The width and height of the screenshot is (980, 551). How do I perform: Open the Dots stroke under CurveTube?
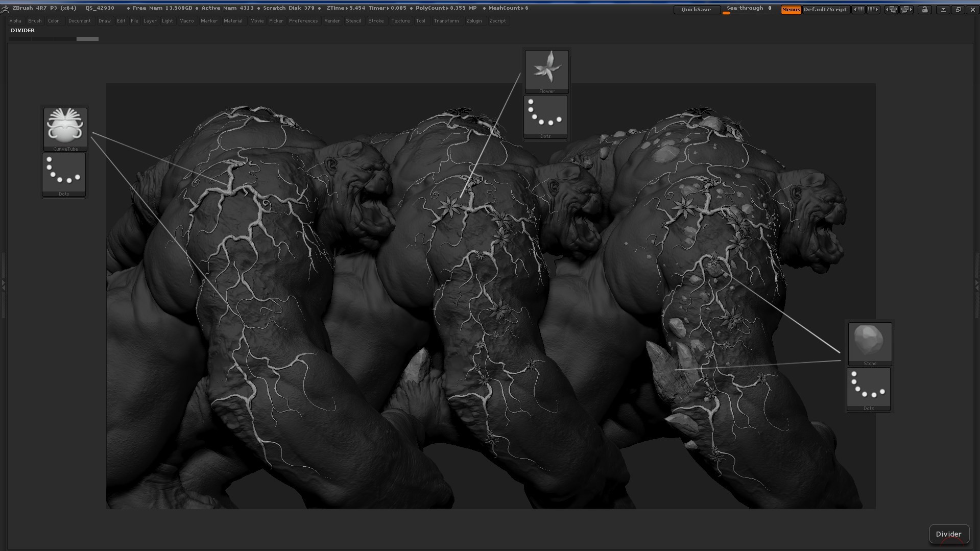click(64, 174)
